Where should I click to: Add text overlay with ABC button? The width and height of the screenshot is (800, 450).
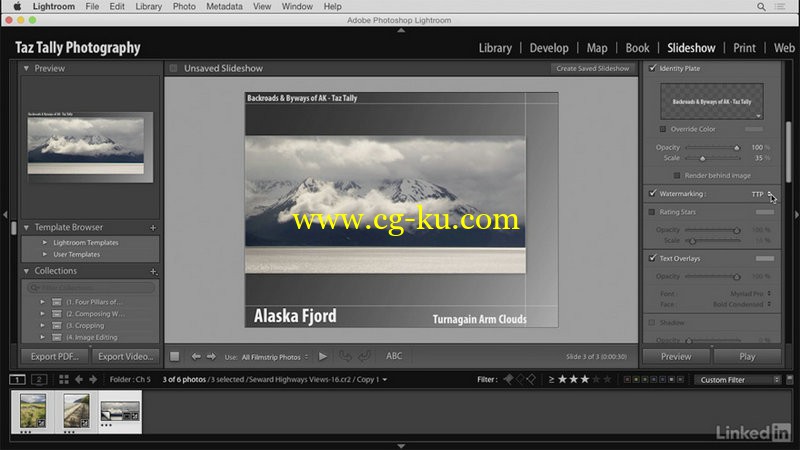(x=394, y=356)
